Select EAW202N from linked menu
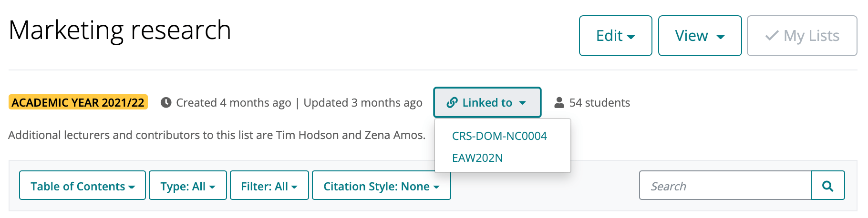 (477, 158)
